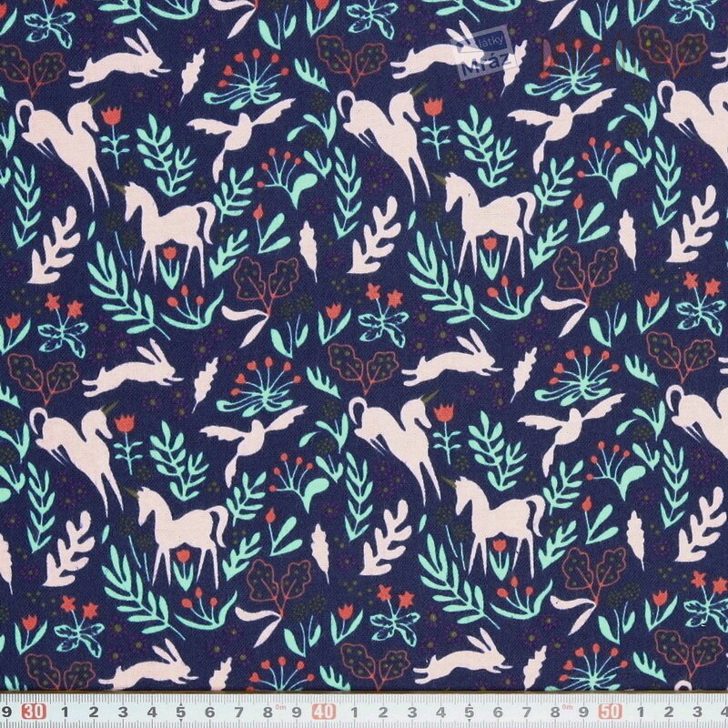Screen dimensions: 728x728
Task: Select the leaping rabbit in the top-left corner
Action: pyautogui.click(x=120, y=64)
